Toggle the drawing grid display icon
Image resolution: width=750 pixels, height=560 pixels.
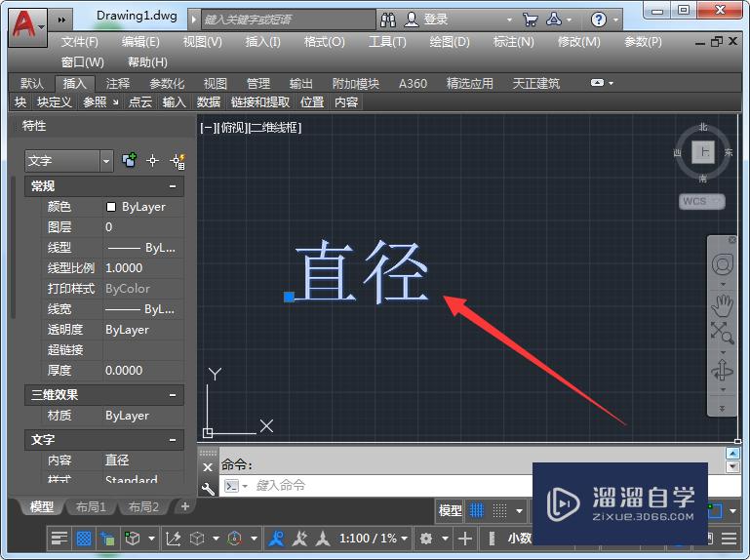click(476, 510)
